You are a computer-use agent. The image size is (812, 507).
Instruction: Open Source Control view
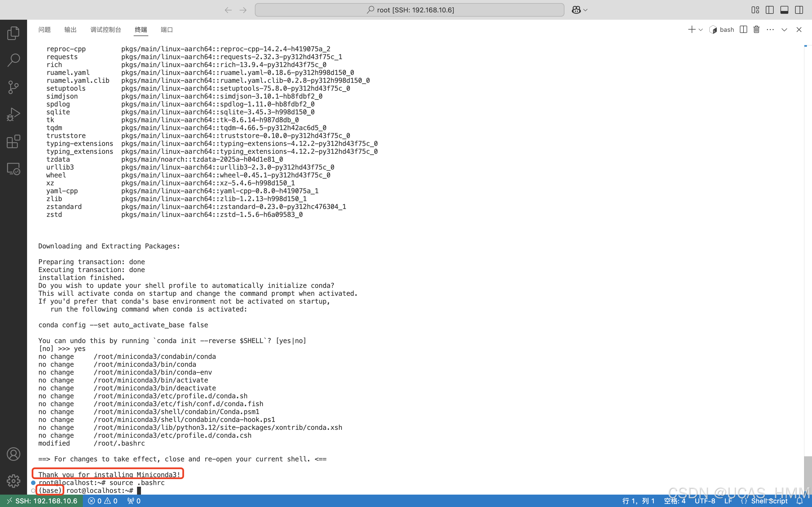(x=14, y=88)
